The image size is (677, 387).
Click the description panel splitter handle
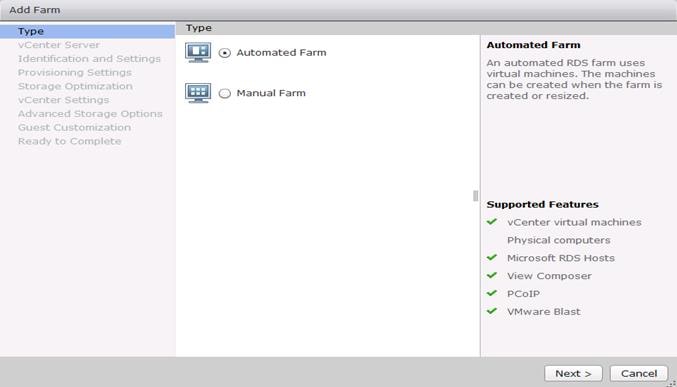[x=476, y=196]
